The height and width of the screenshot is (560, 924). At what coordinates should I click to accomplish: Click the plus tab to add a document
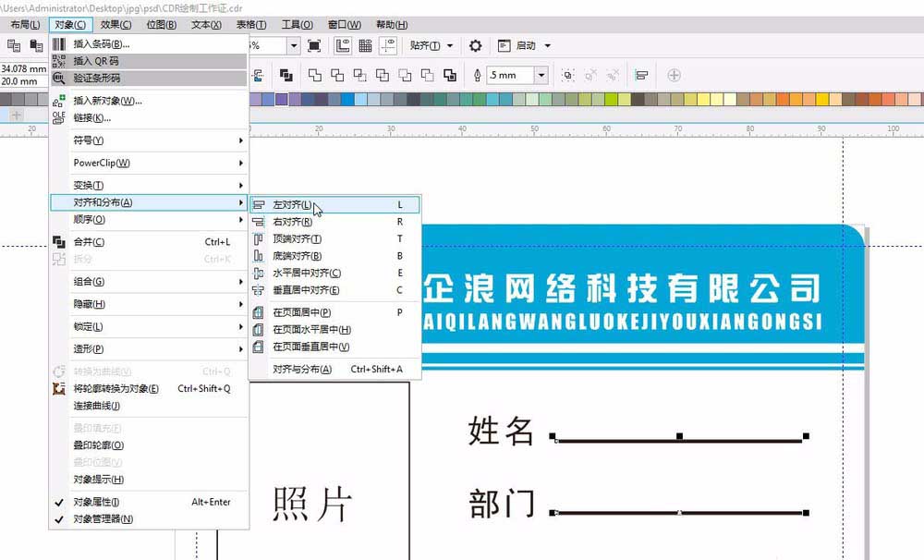coord(17,116)
